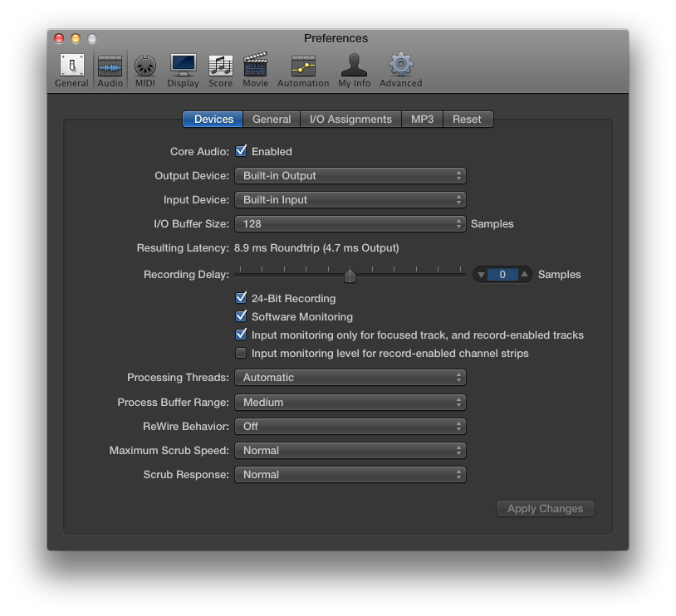This screenshot has width=676, height=616.
Task: Decrease recording delay with down arrow
Action: click(481, 275)
